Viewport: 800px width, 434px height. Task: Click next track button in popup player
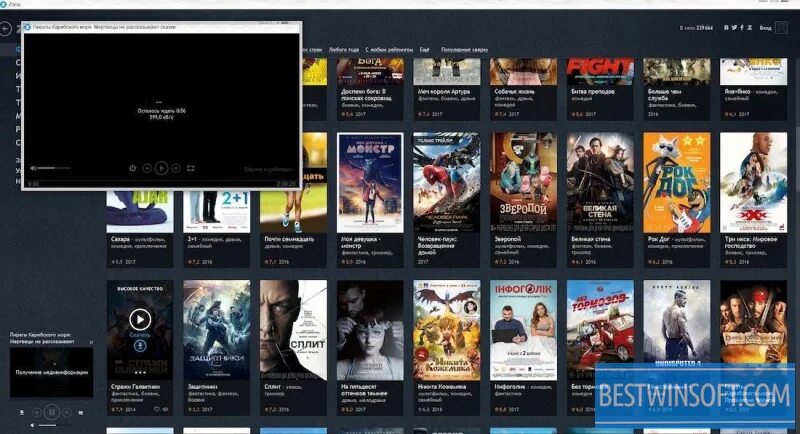tap(176, 168)
